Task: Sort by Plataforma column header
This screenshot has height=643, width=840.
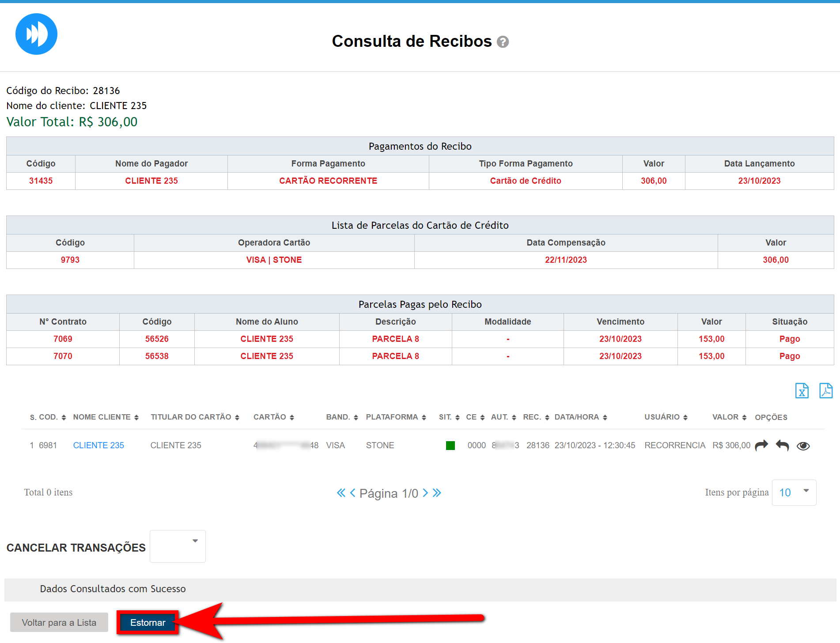Action: [395, 417]
